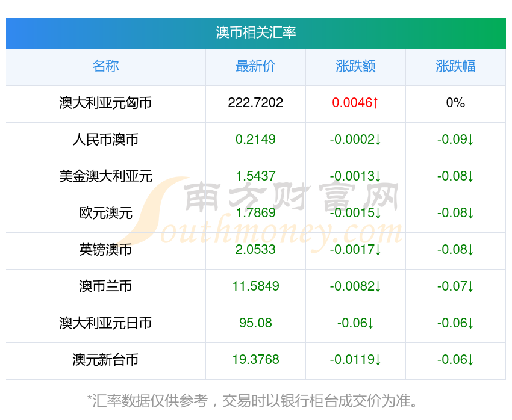Click -0.08↓ in the 英镑澳币 row
The width and height of the screenshot is (512, 420).
(455, 250)
